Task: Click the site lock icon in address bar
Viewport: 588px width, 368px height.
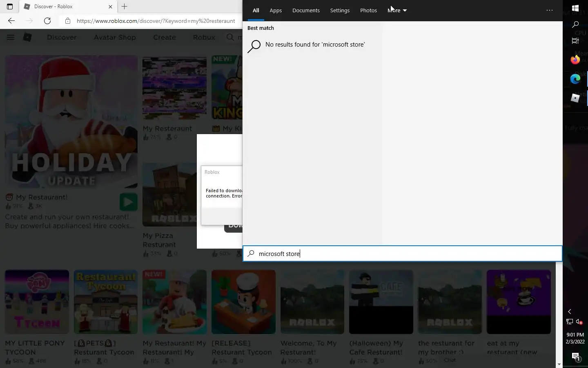Action: tap(68, 21)
